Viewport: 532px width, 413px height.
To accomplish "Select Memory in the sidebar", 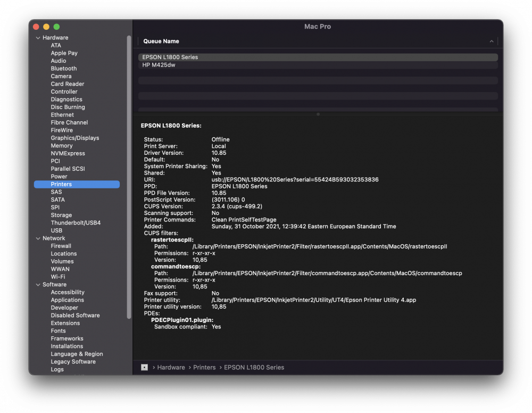I will pyautogui.click(x=62, y=146).
